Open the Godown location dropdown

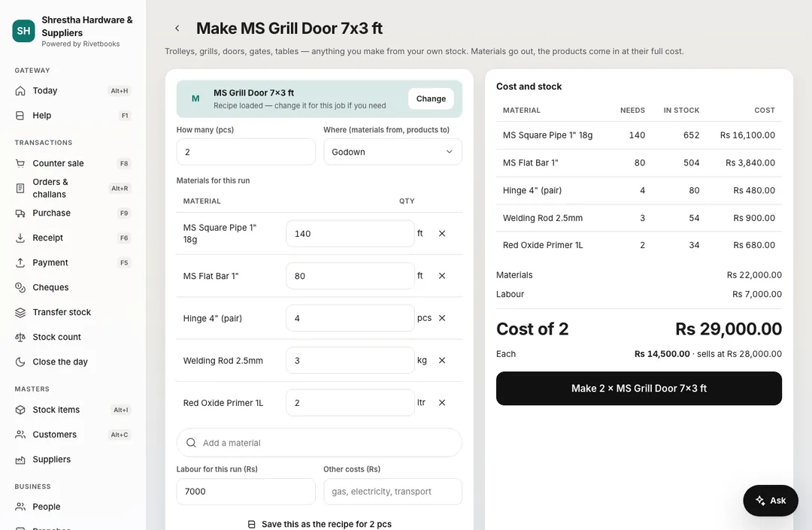392,152
